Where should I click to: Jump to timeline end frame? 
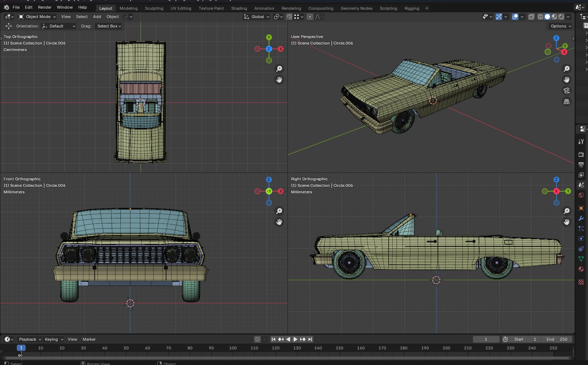point(310,339)
